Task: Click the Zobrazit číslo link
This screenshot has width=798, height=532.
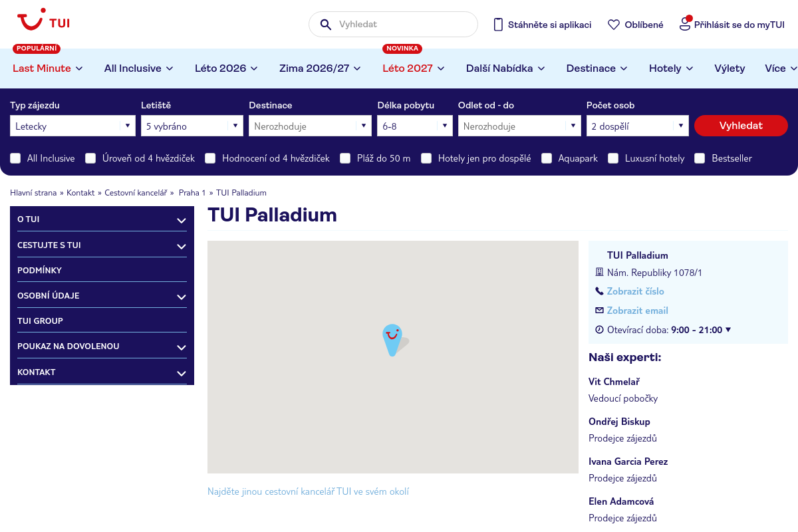Action: [x=636, y=291]
